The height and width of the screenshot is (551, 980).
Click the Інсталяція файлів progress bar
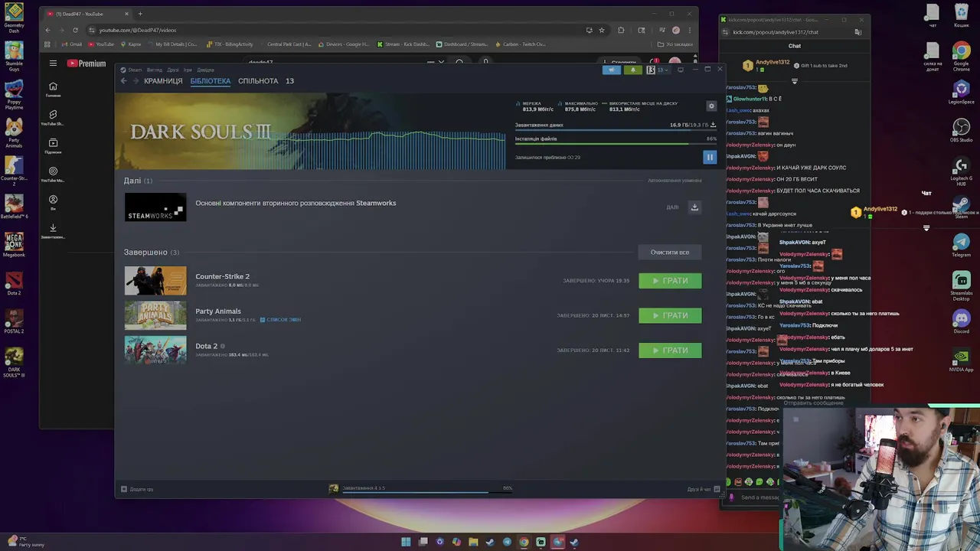coord(616,143)
